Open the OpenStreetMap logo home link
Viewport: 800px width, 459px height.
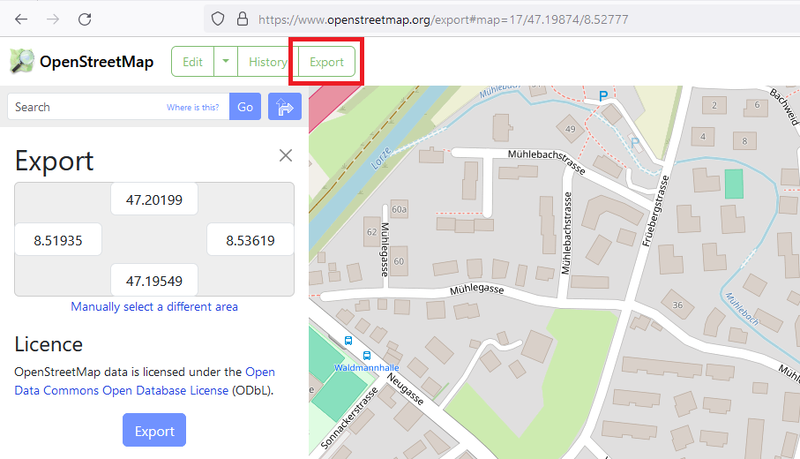(82, 62)
